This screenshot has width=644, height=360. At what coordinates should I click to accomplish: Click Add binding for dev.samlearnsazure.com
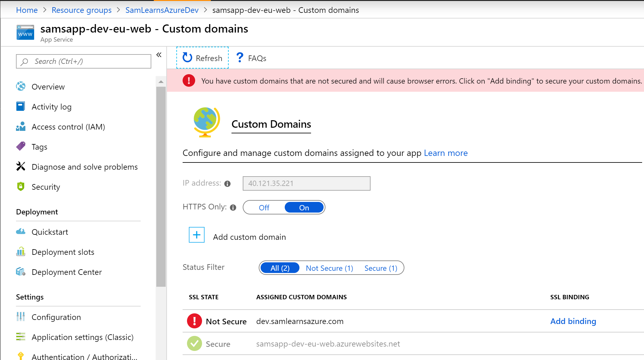573,321
